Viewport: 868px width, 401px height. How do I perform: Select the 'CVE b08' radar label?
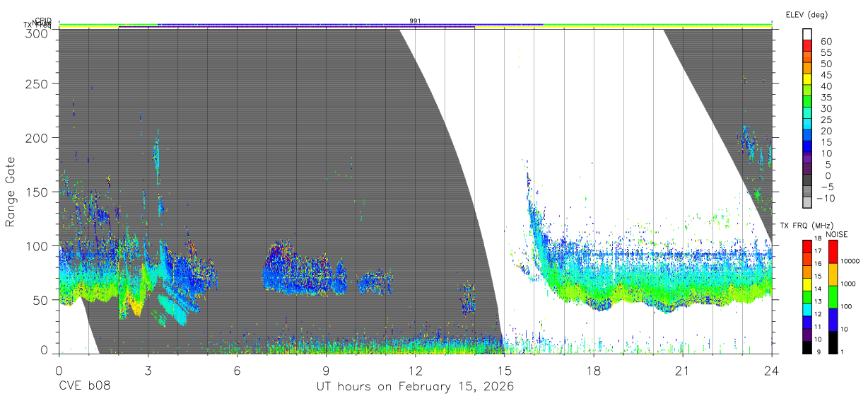click(83, 387)
